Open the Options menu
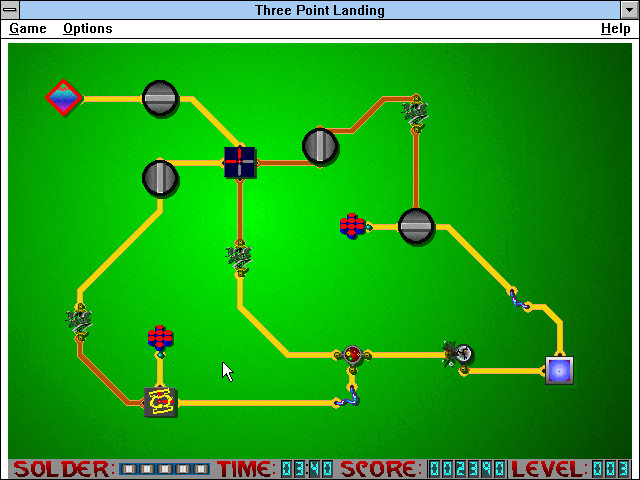Viewport: 640px width, 480px height. pos(88,29)
